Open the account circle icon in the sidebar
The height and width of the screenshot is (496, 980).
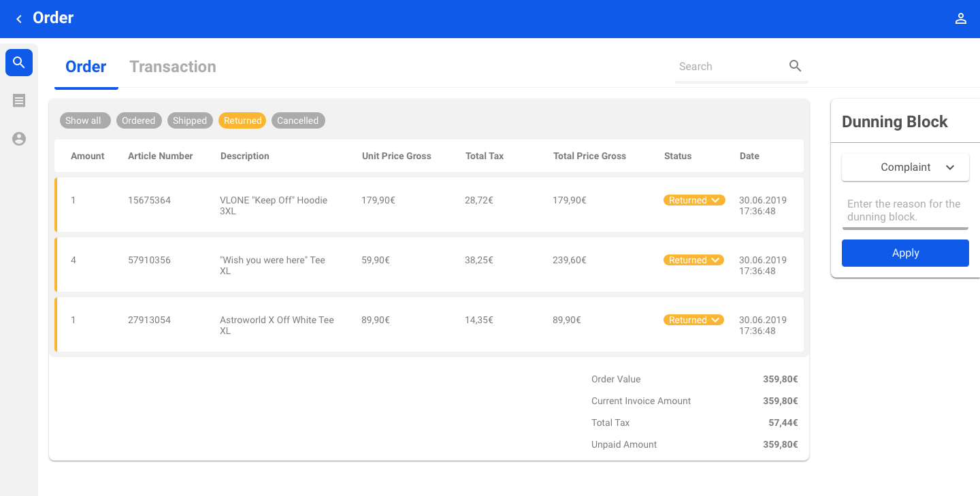pyautogui.click(x=19, y=139)
